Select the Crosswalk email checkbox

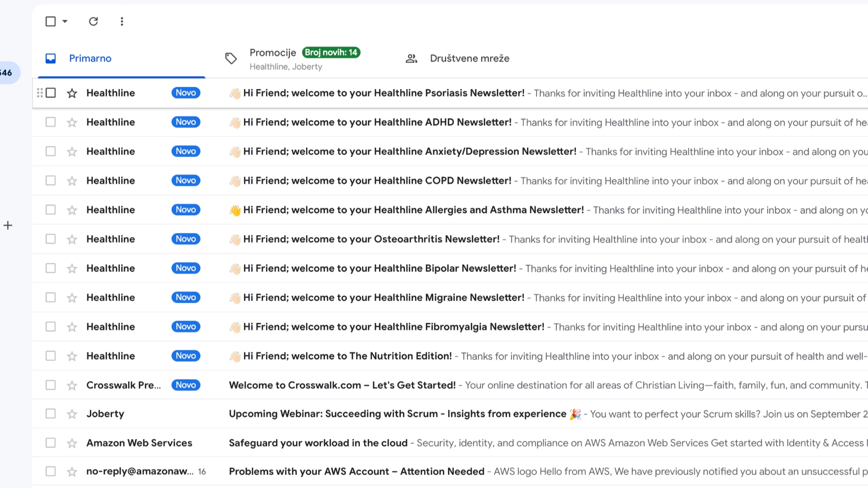pos(51,385)
